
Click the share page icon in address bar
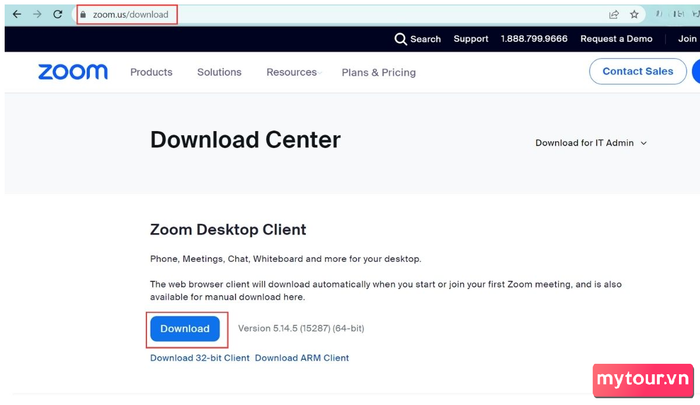614,14
